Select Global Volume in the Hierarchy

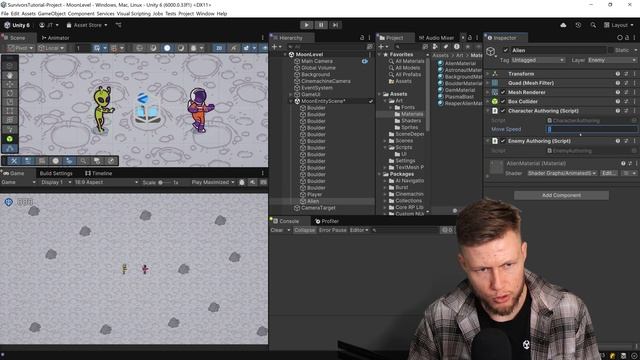[x=318, y=68]
